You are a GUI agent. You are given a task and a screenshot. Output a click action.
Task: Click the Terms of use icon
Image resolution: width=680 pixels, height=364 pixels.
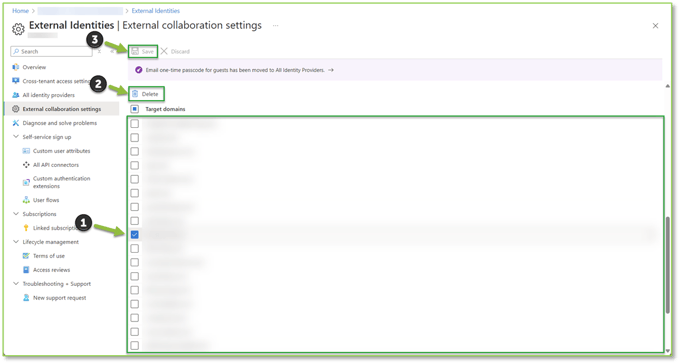26,256
